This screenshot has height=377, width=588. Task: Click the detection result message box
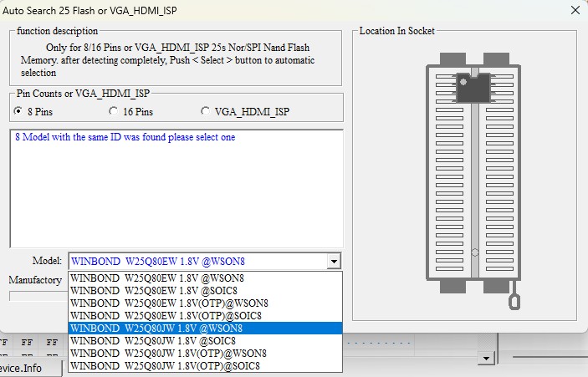click(x=176, y=188)
